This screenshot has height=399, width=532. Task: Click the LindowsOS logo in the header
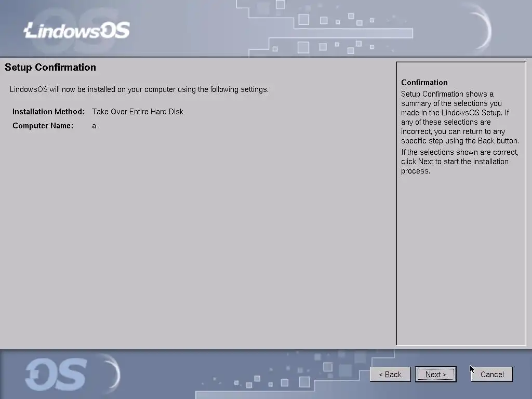click(77, 31)
